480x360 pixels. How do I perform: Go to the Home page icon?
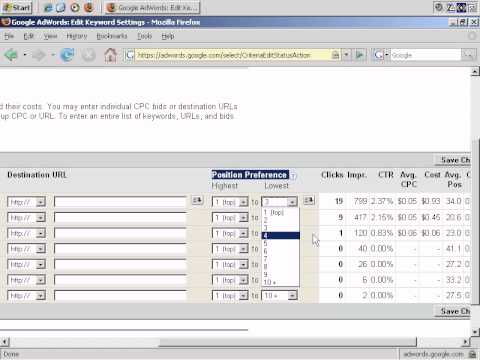[110, 55]
